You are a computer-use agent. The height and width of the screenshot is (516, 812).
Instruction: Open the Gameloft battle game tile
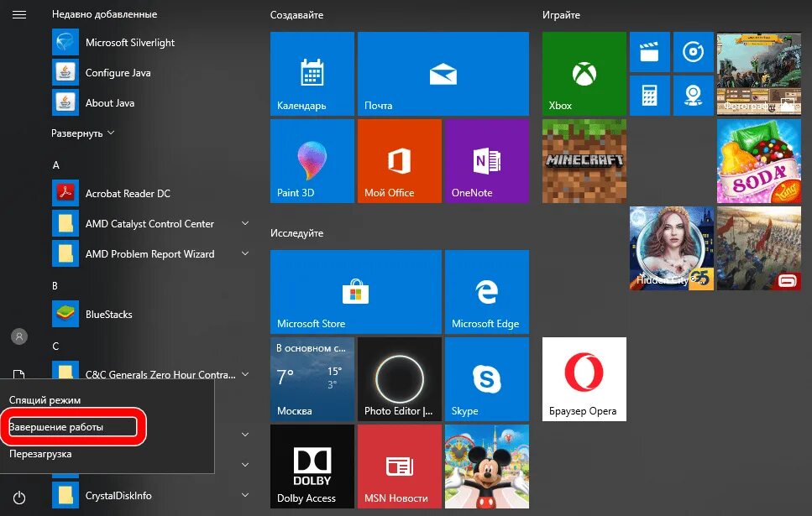tap(758, 248)
